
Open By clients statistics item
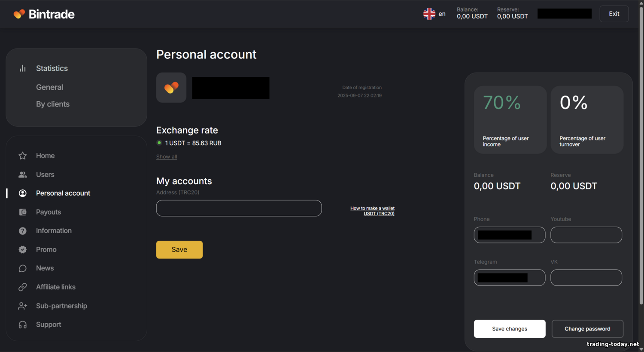coord(53,104)
